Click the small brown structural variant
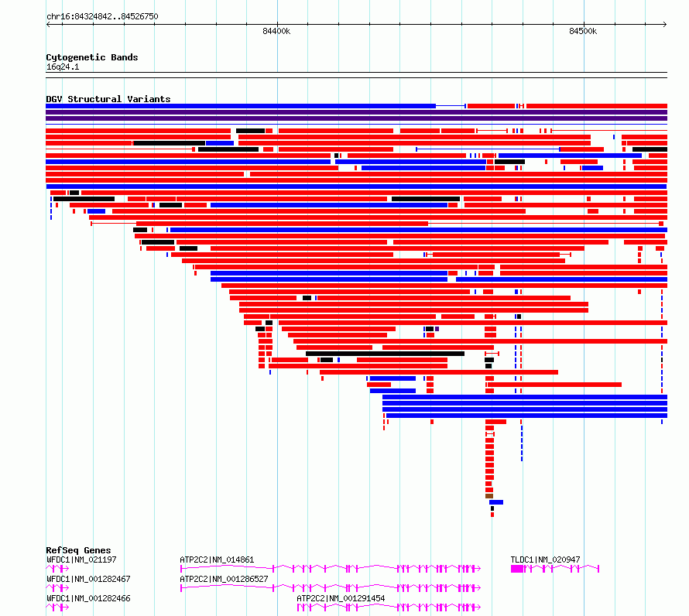Viewport: 689px width, 616px height. pyautogui.click(x=489, y=496)
